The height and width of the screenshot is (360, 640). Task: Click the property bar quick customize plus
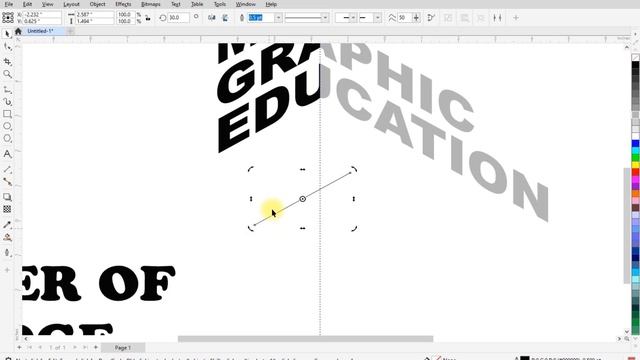point(516,18)
